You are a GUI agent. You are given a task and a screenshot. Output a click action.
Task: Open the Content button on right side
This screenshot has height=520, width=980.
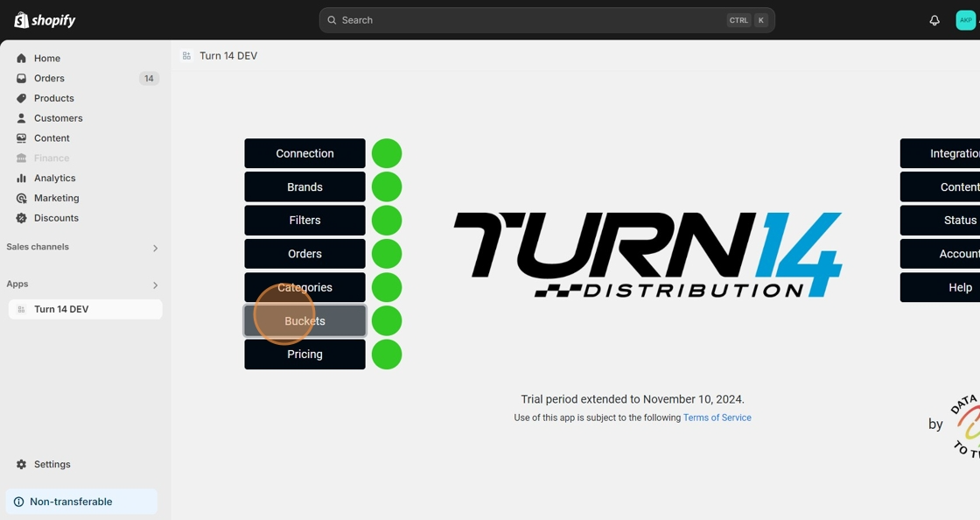[940, 186]
